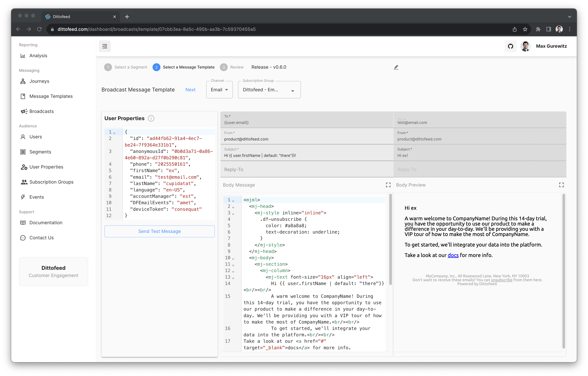Edit broadcast name with pencil icon
Screen dimensions: 588x376
pyautogui.click(x=396, y=67)
